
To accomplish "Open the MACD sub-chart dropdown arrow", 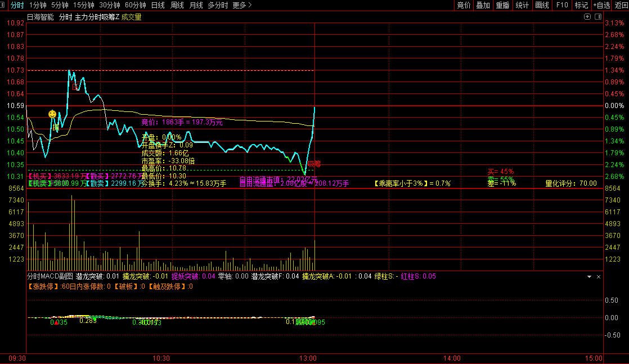I will point(589,276).
